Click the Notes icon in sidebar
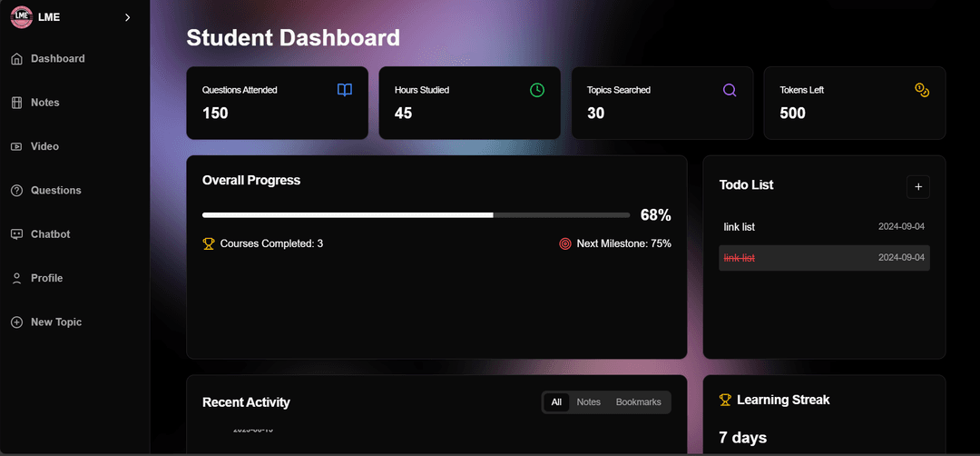Viewport: 980px width, 456px height. click(16, 103)
